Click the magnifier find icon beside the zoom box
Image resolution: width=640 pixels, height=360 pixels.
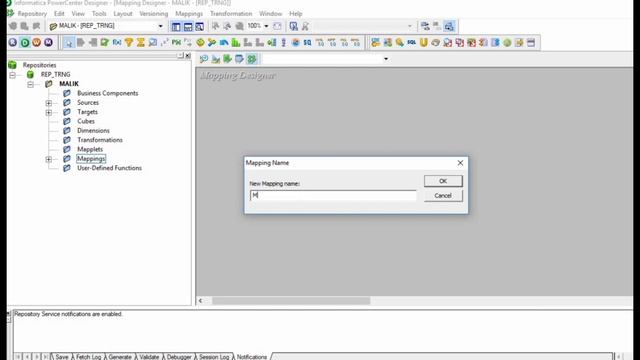pos(293,26)
